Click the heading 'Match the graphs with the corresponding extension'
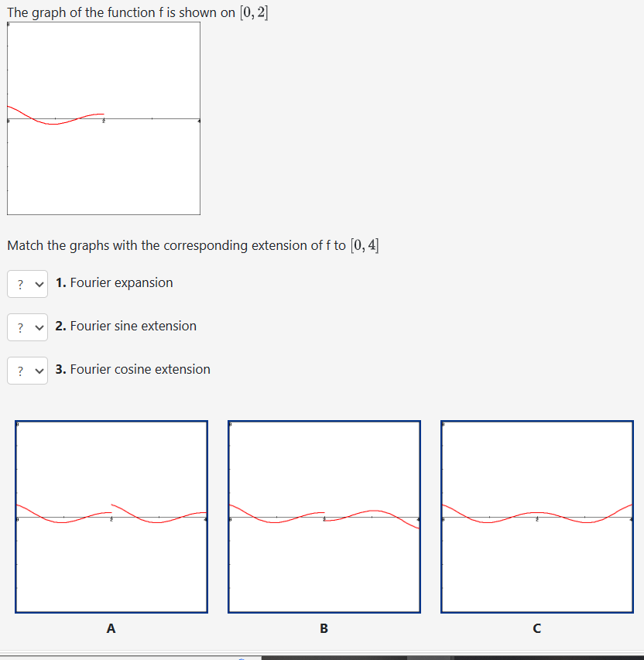644x660 pixels. tap(194, 245)
